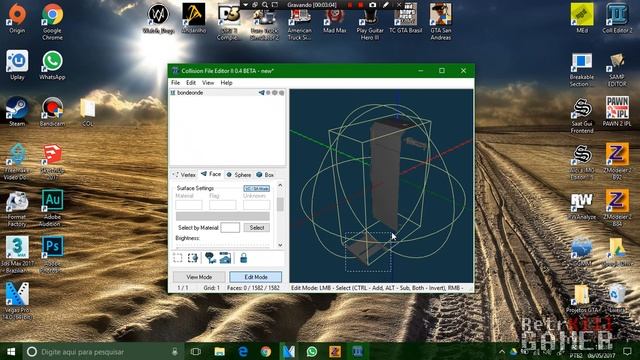Open the Bandicam desktop shortcut

pos(52,111)
